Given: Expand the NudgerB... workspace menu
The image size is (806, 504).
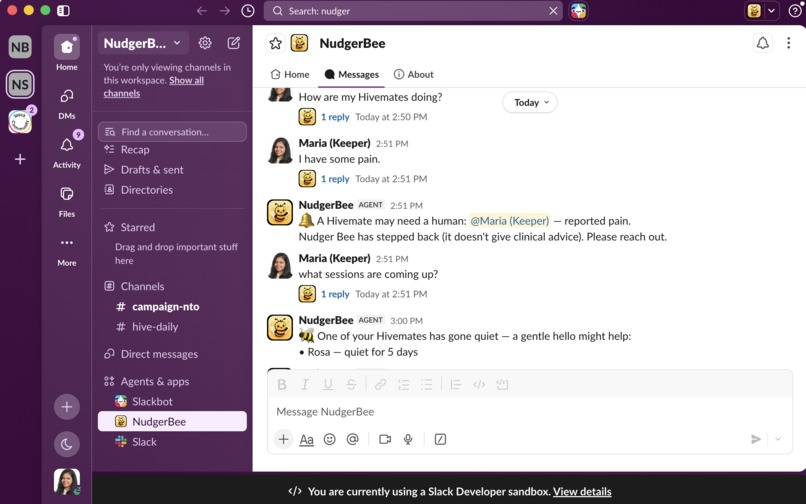Looking at the screenshot, I should click(142, 43).
